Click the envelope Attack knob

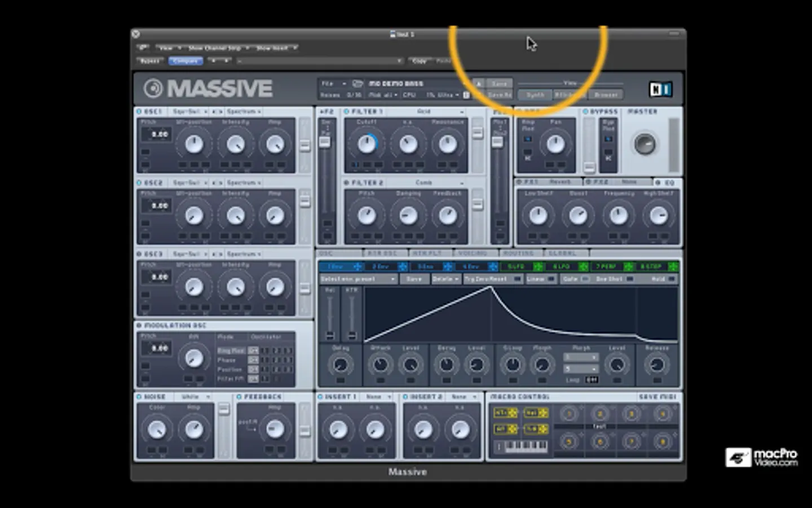(x=381, y=365)
